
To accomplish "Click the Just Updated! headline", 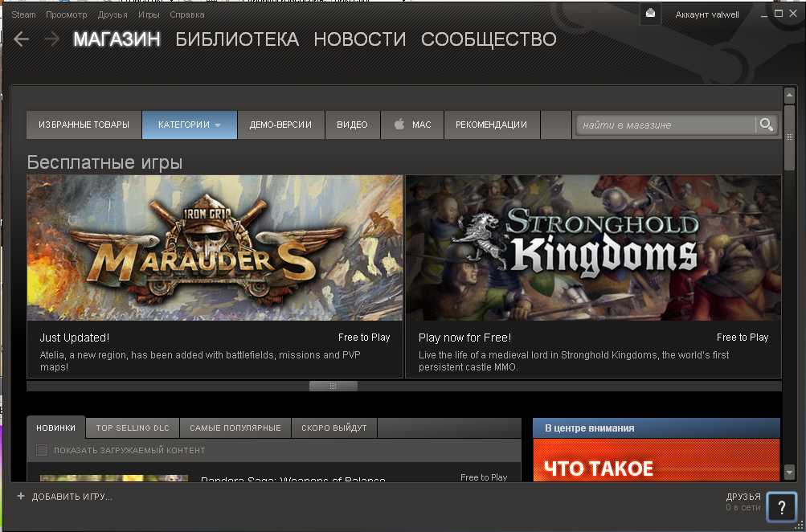I will 75,338.
